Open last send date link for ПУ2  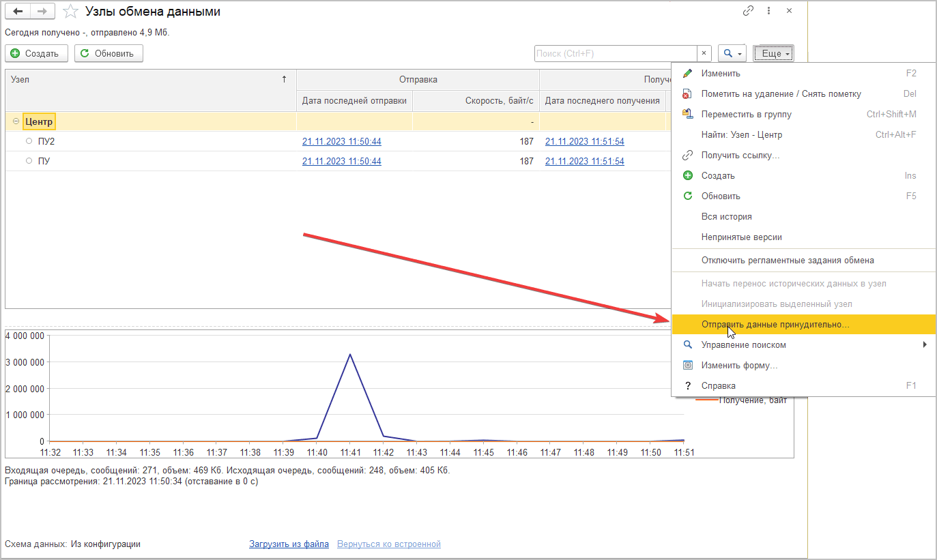pyautogui.click(x=341, y=141)
